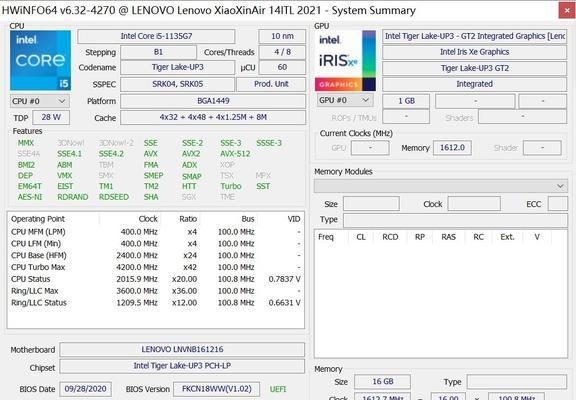Viewport: 576px width, 400px height.
Task: Click the Cores/Threads 4 / 8 value
Action: click(282, 52)
